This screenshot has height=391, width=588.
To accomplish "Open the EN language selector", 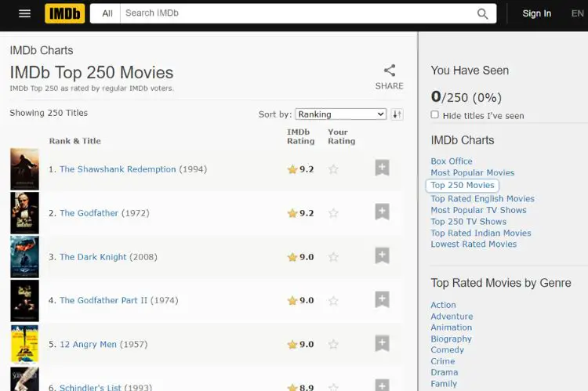I will tap(577, 13).
